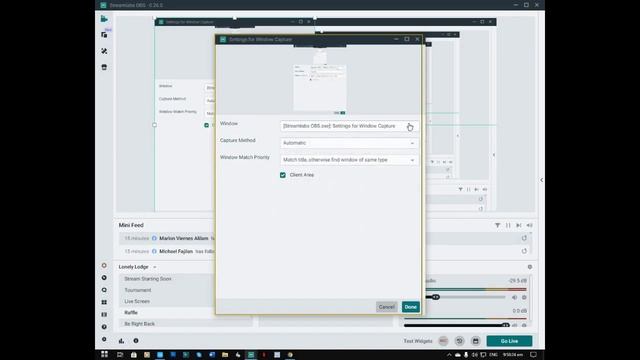Replay the Michael Fajilan alert

click(x=524, y=251)
